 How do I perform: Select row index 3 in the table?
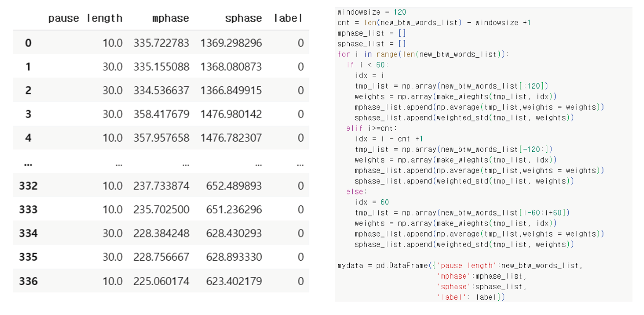tap(28, 114)
